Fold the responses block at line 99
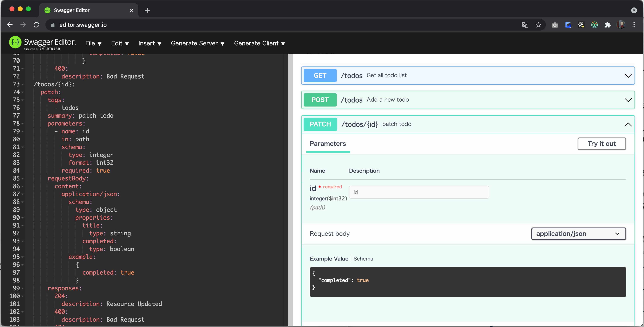The width and height of the screenshot is (644, 327). [22, 288]
